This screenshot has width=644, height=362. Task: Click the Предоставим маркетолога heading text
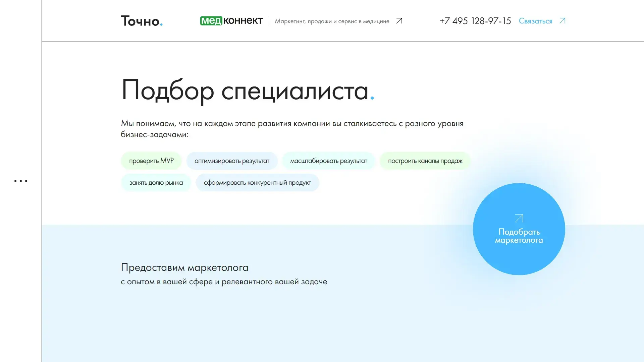pos(184,267)
